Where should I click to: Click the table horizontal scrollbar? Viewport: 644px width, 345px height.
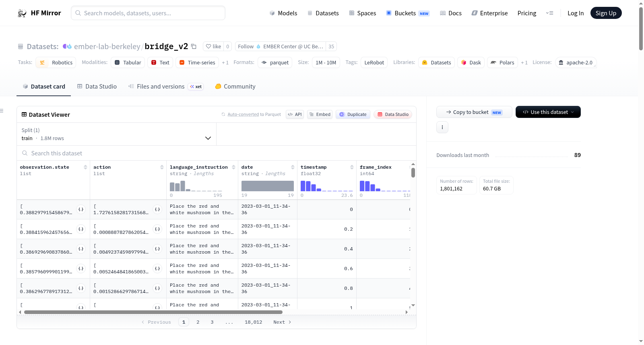[x=153, y=312]
